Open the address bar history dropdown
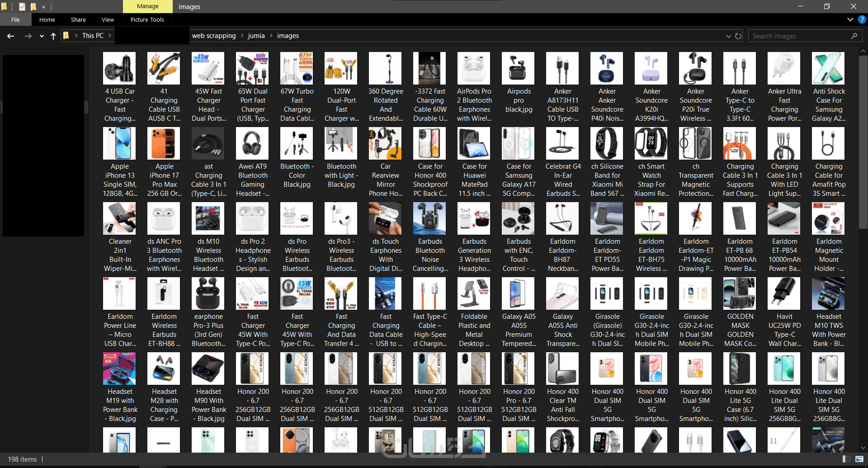 [x=728, y=36]
